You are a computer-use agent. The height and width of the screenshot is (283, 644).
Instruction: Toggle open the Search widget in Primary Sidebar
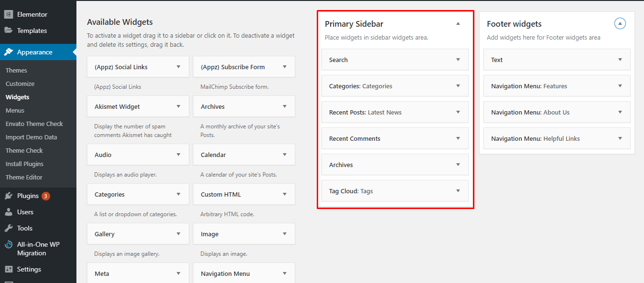click(x=458, y=59)
